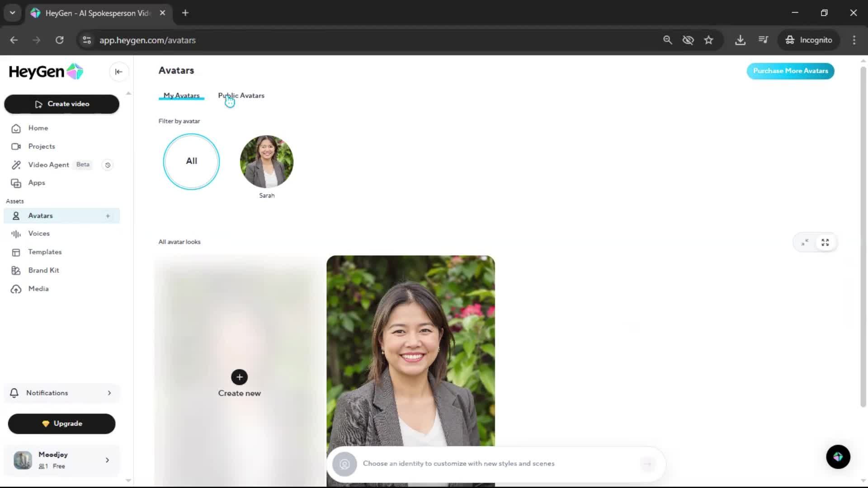Open the Voices section
This screenshot has height=488, width=868.
tap(39, 234)
